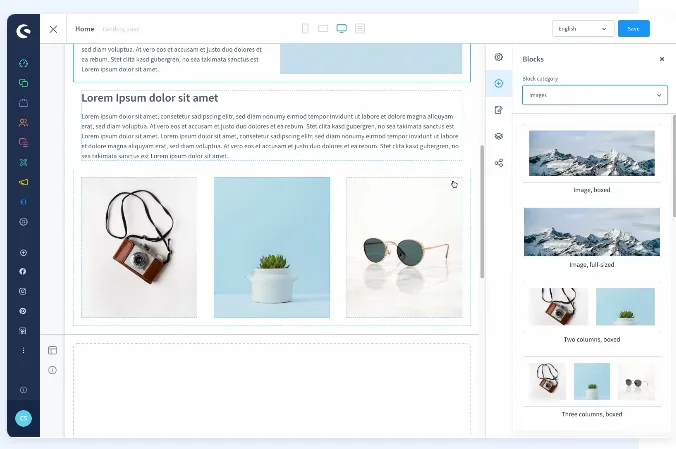This screenshot has width=676, height=449.
Task: Switch to mobile device preview
Action: 305,28
